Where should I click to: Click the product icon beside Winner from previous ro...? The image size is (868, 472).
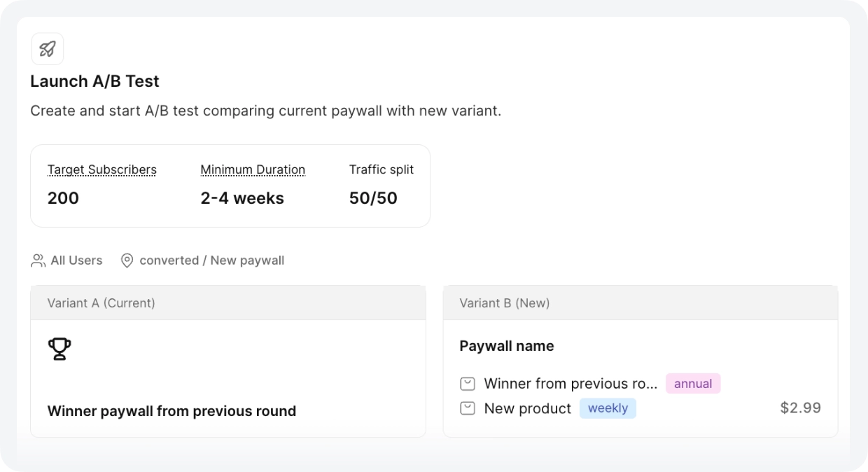click(x=467, y=383)
